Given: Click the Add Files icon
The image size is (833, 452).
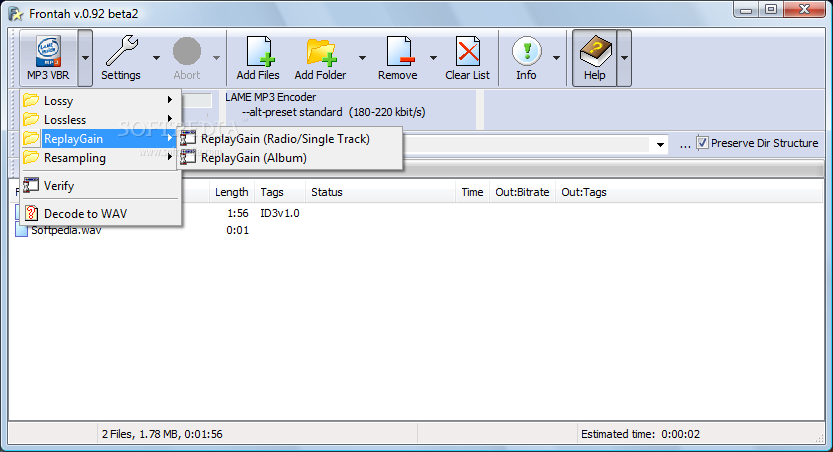Looking at the screenshot, I should [260, 52].
